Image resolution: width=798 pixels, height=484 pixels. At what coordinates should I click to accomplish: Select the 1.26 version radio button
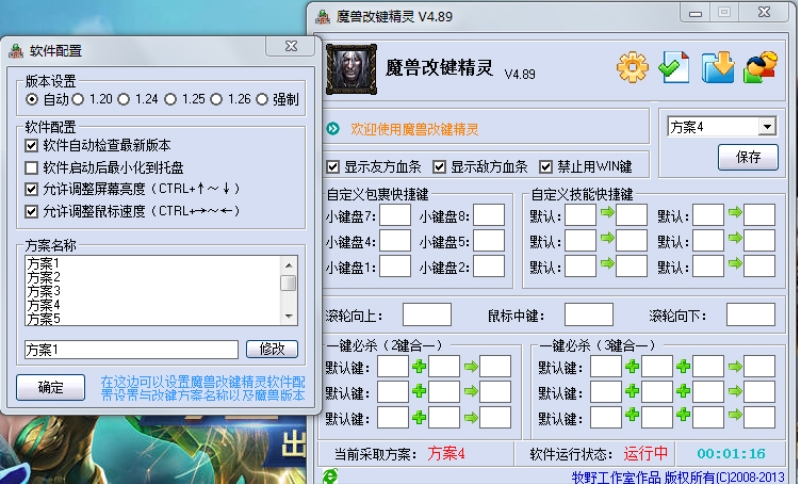pyautogui.click(x=216, y=99)
